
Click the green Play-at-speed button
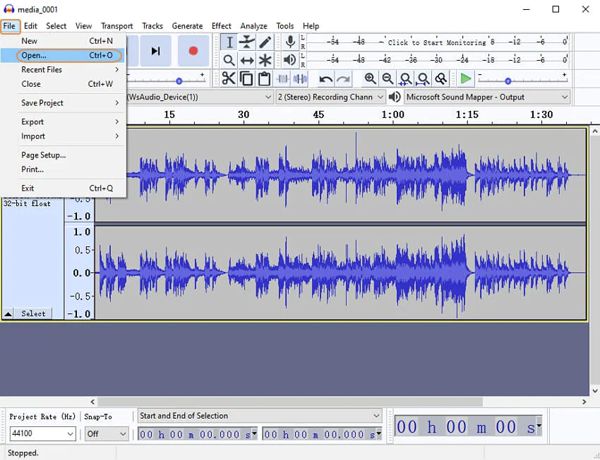point(466,79)
